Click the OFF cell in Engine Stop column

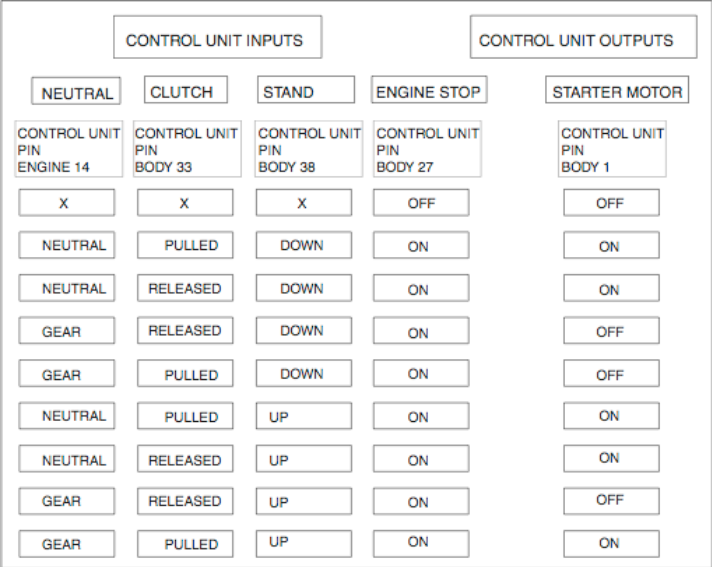coord(421,203)
